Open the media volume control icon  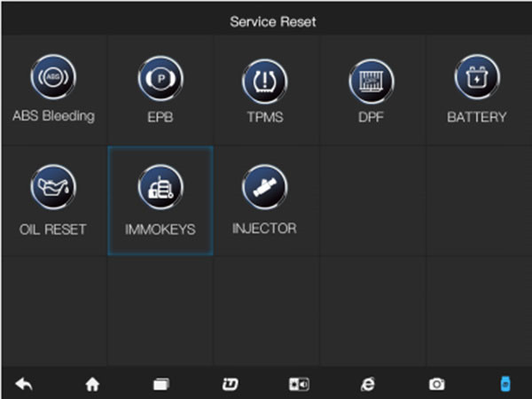click(299, 385)
